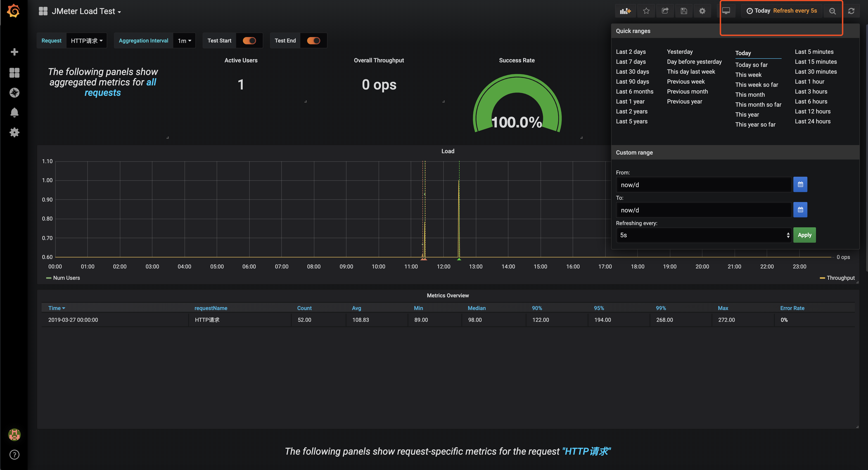The width and height of the screenshot is (868, 470).
Task: Select This week so far range
Action: (x=757, y=85)
